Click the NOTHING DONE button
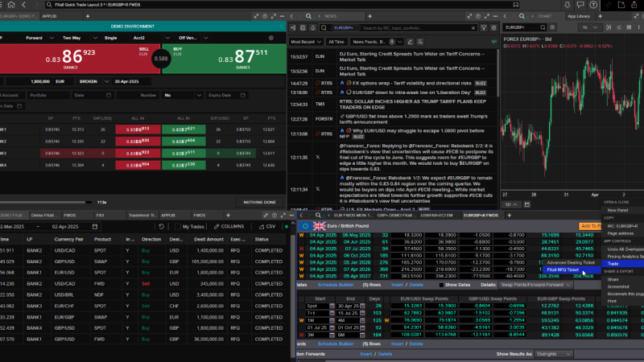Viewport: 644px width, 362px height. [x=259, y=203]
